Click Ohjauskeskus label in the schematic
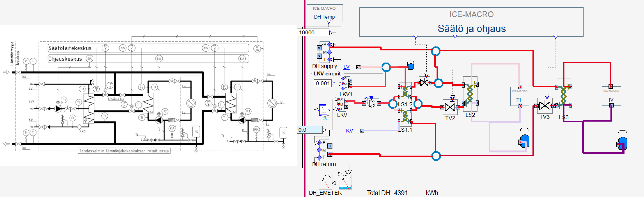The height and width of the screenshot is (197, 644). click(65, 59)
